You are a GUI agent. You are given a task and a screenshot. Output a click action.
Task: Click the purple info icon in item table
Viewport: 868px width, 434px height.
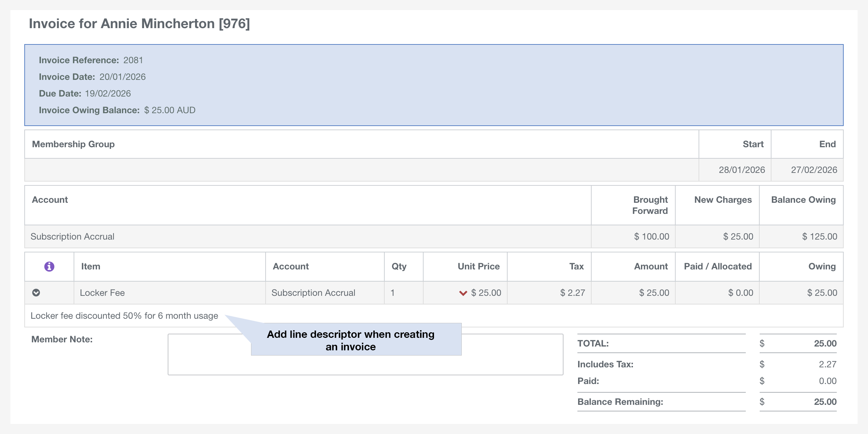pos(49,266)
